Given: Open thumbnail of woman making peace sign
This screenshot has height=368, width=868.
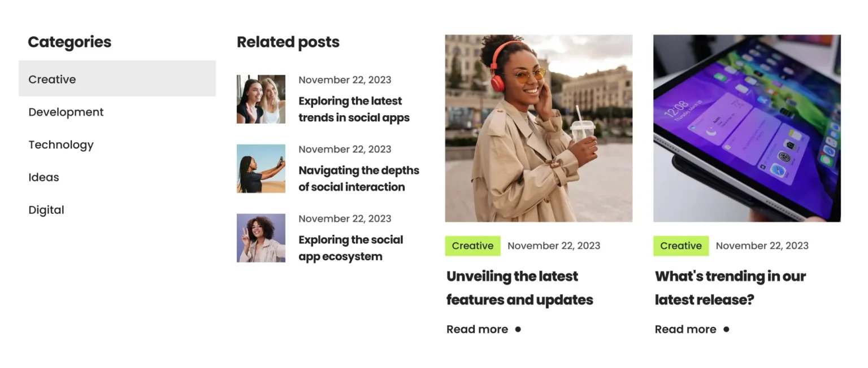Looking at the screenshot, I should 261,238.
